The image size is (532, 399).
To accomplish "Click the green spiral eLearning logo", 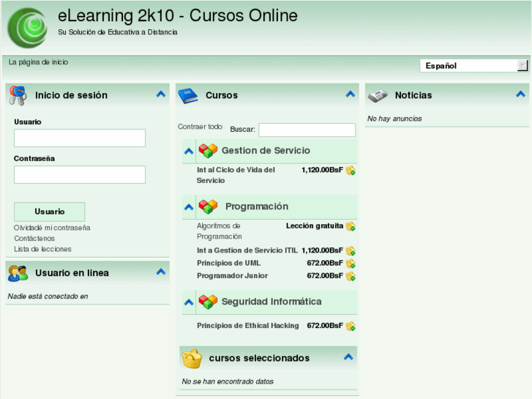I will tap(28, 28).
